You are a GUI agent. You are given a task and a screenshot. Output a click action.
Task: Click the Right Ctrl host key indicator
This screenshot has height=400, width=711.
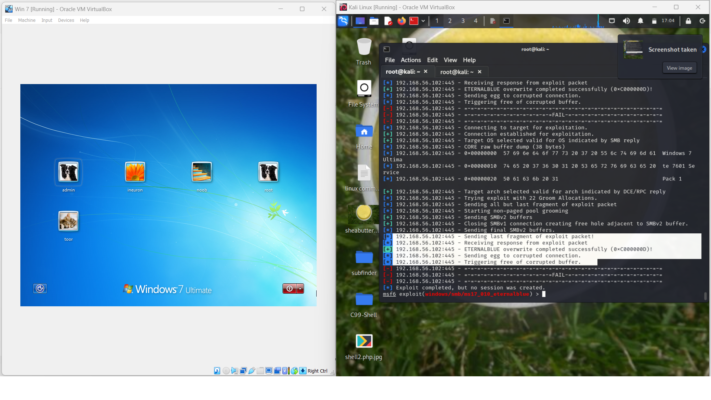click(317, 371)
